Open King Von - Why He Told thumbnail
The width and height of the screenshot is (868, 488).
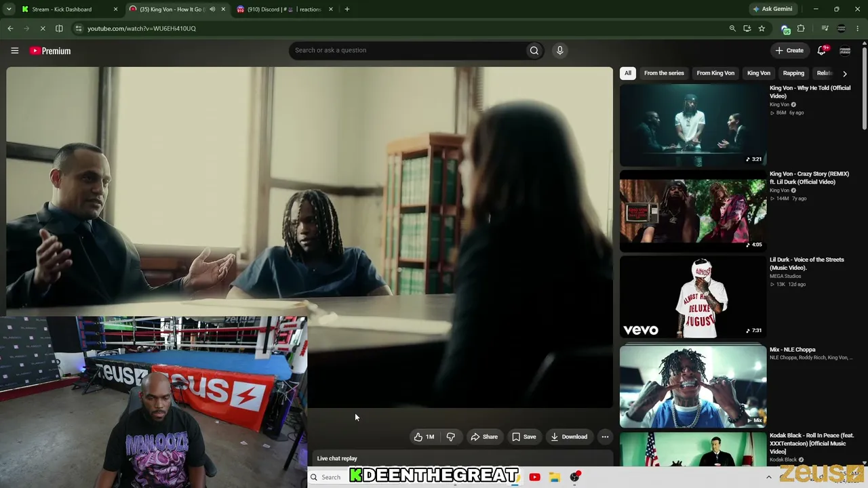(693, 125)
